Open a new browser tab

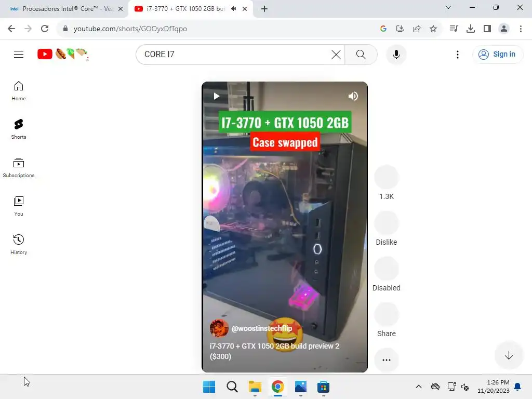pyautogui.click(x=264, y=9)
